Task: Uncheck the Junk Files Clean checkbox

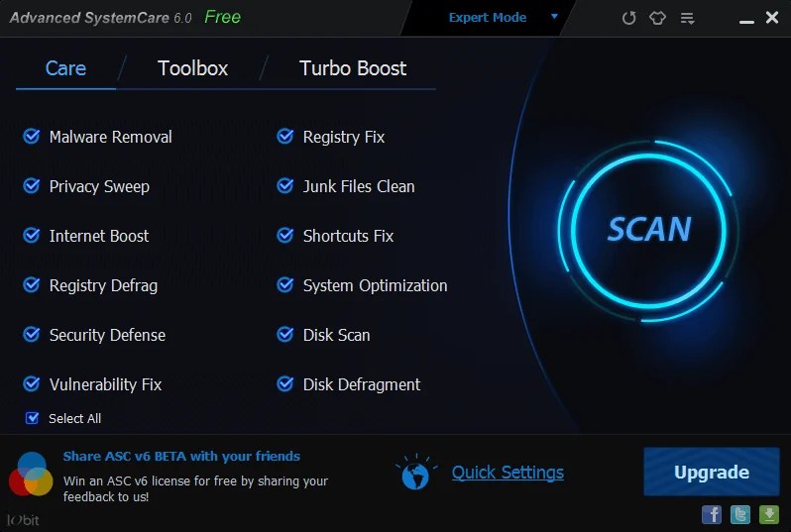Action: coord(285,186)
